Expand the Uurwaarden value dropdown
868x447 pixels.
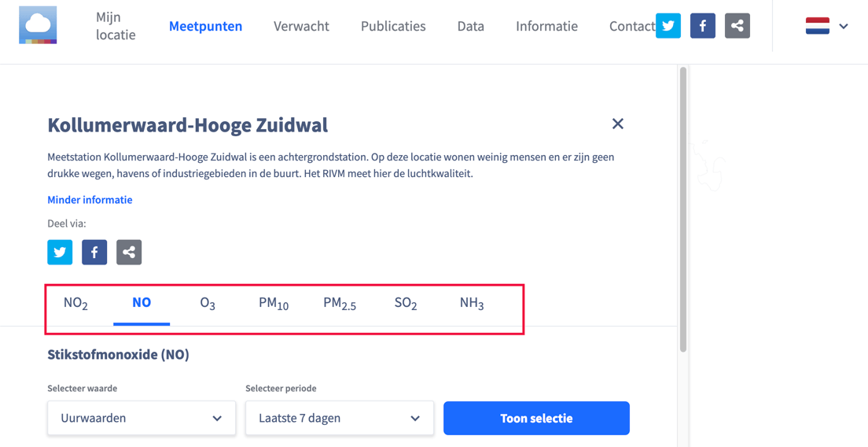click(x=142, y=418)
